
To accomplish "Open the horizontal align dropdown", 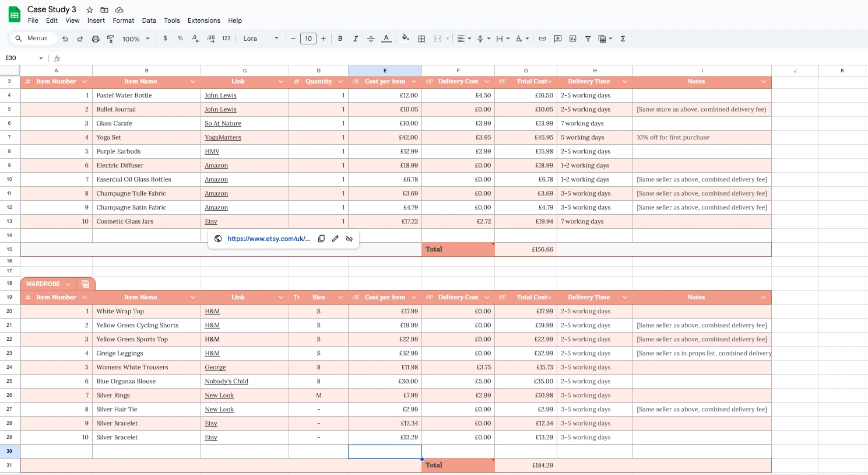I will point(464,39).
